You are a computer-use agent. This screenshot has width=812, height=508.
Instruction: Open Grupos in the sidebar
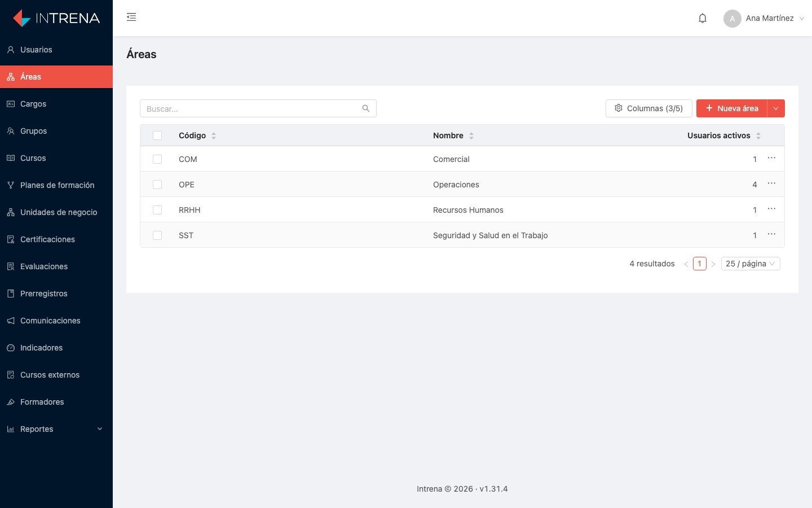click(x=56, y=131)
